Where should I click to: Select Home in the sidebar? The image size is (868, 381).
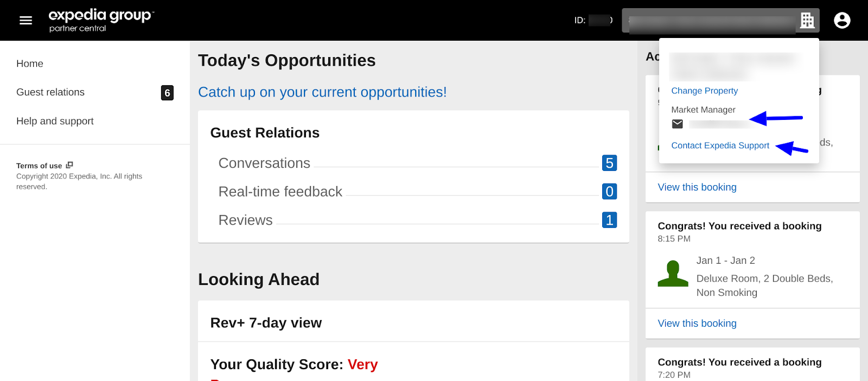30,63
